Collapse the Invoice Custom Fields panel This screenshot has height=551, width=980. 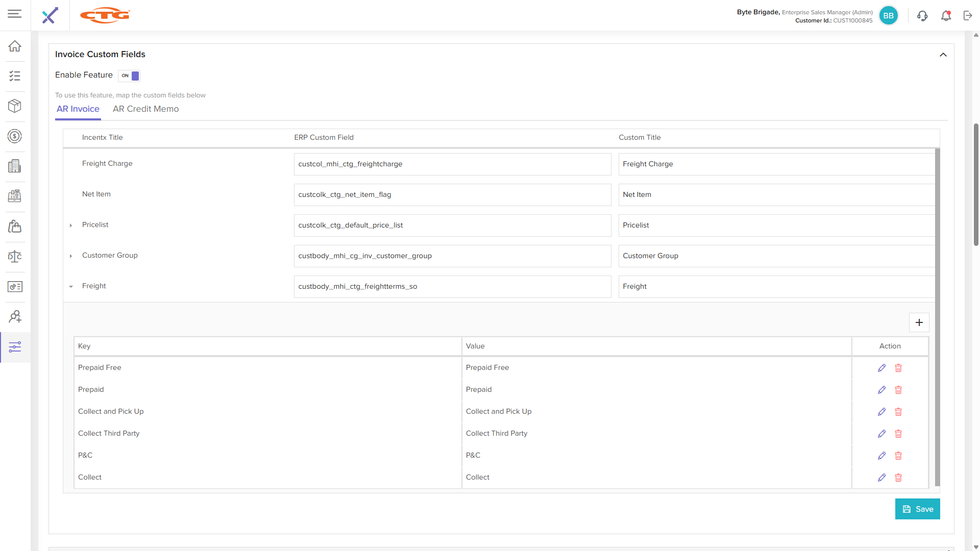[x=943, y=55]
